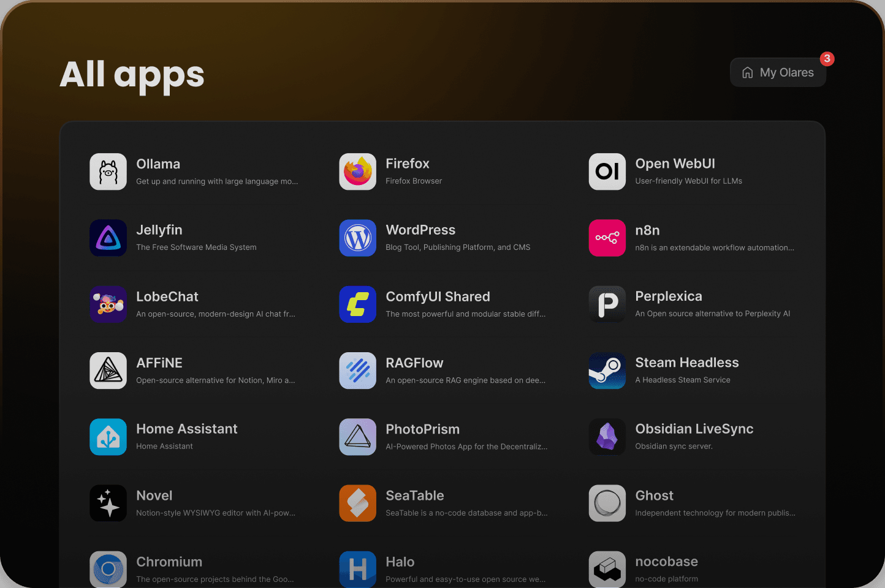Screen dimensions: 885x588
Task: Select the Novel sparkle icon
Action: coord(108,503)
